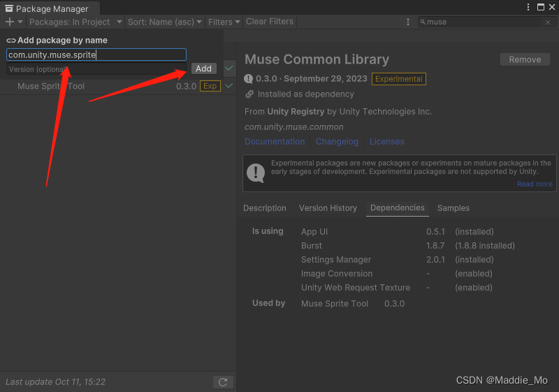Click the App UI dependency
The height and width of the screenshot is (392, 559).
[x=314, y=232]
